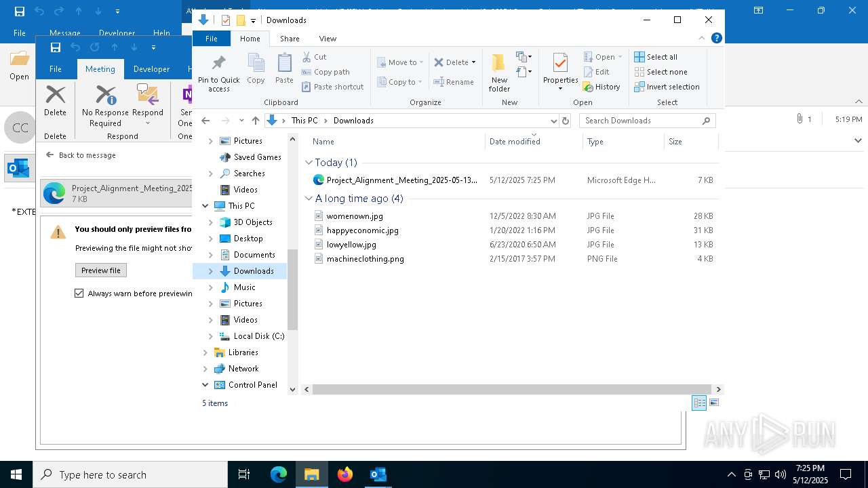Select machineclothing.png file
868x488 pixels.
(x=365, y=259)
